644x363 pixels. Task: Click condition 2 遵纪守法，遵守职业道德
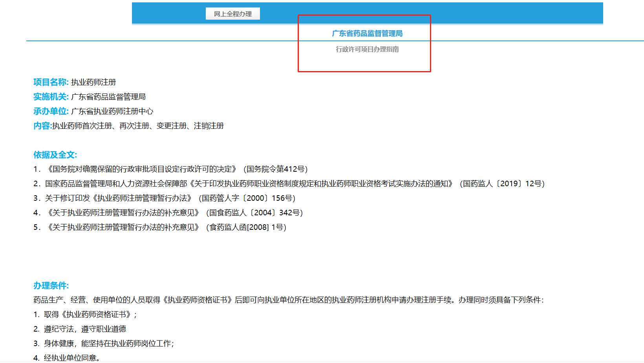[x=85, y=329]
